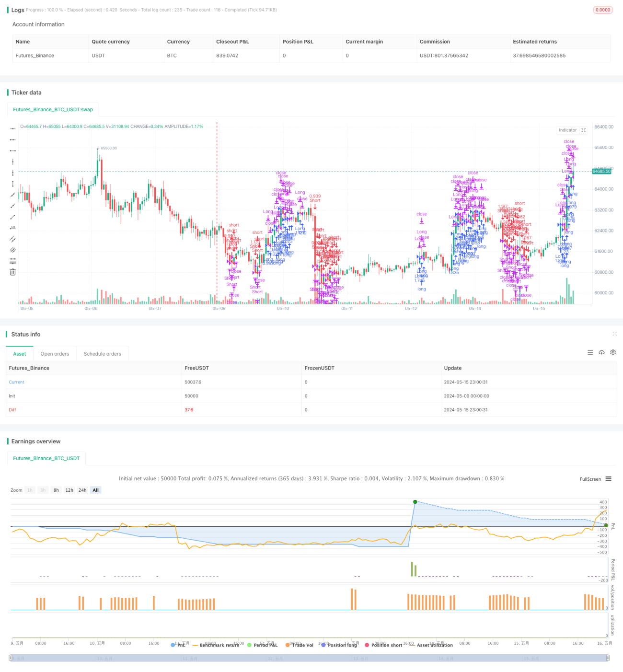
Task: Delete drawings with the trash icon
Action: point(13,272)
